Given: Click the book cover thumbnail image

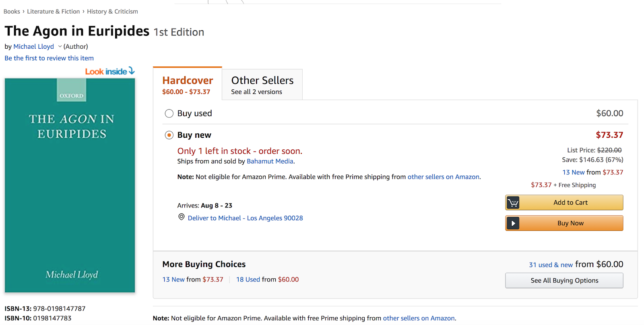Looking at the screenshot, I should coord(70,185).
